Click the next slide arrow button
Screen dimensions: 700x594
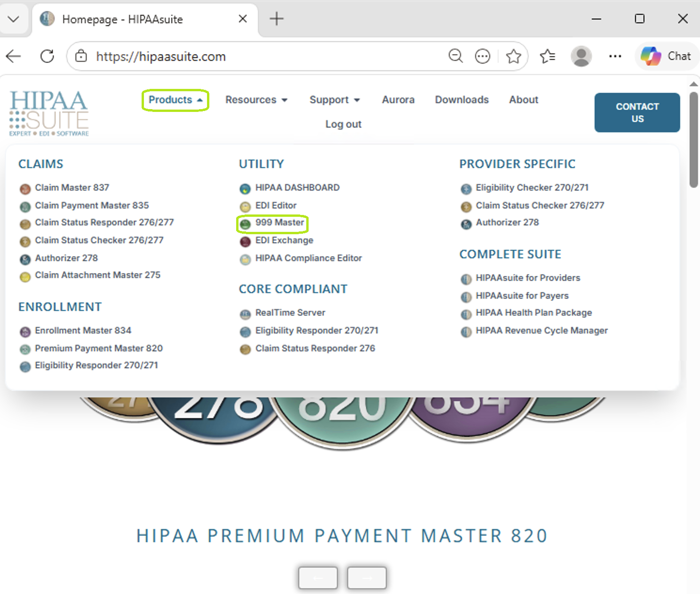click(367, 578)
